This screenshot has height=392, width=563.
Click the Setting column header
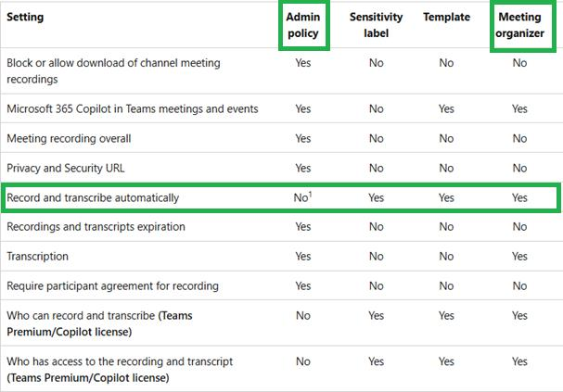click(25, 17)
